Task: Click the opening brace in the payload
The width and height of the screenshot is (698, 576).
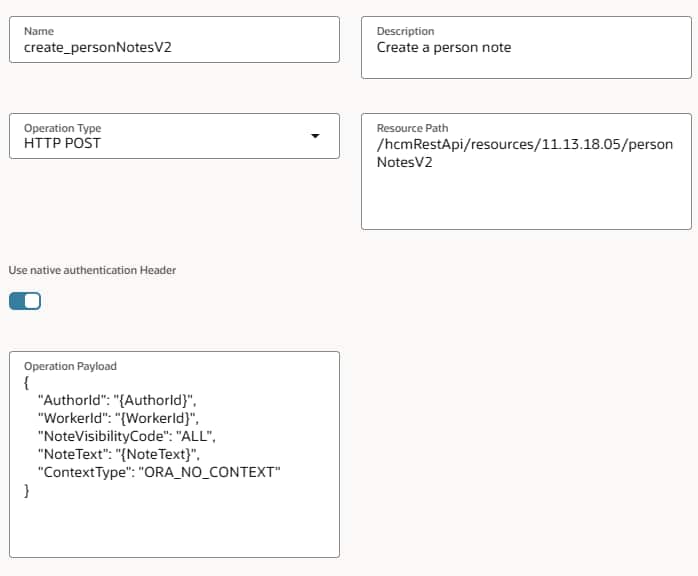Action: (27, 382)
